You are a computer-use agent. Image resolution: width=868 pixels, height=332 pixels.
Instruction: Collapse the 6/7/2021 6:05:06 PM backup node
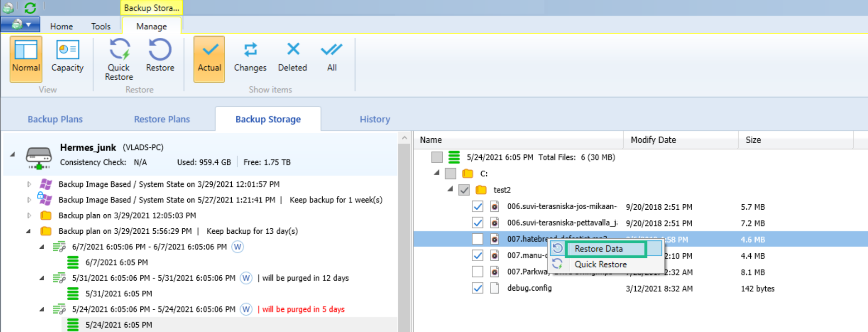[42, 247]
